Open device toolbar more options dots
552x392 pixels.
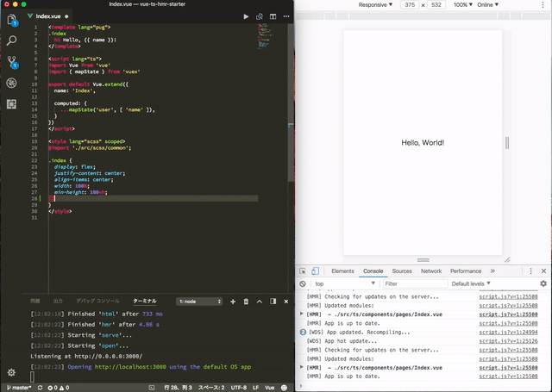(x=543, y=5)
